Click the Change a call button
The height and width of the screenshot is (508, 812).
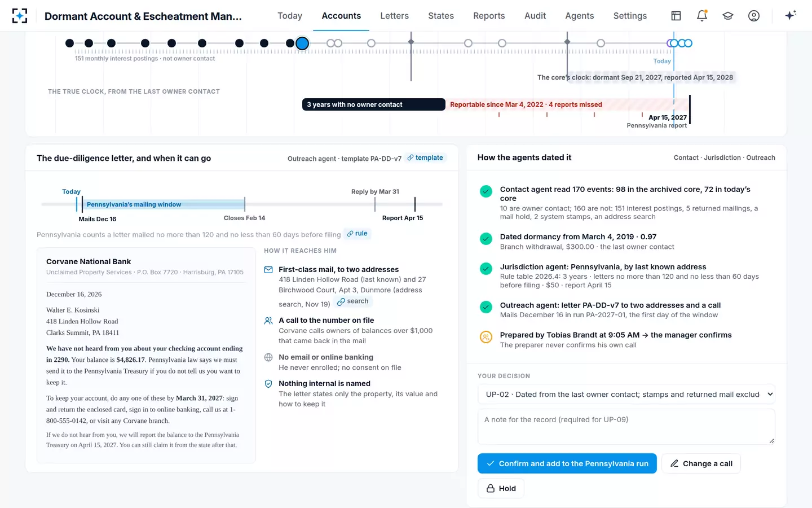701,463
